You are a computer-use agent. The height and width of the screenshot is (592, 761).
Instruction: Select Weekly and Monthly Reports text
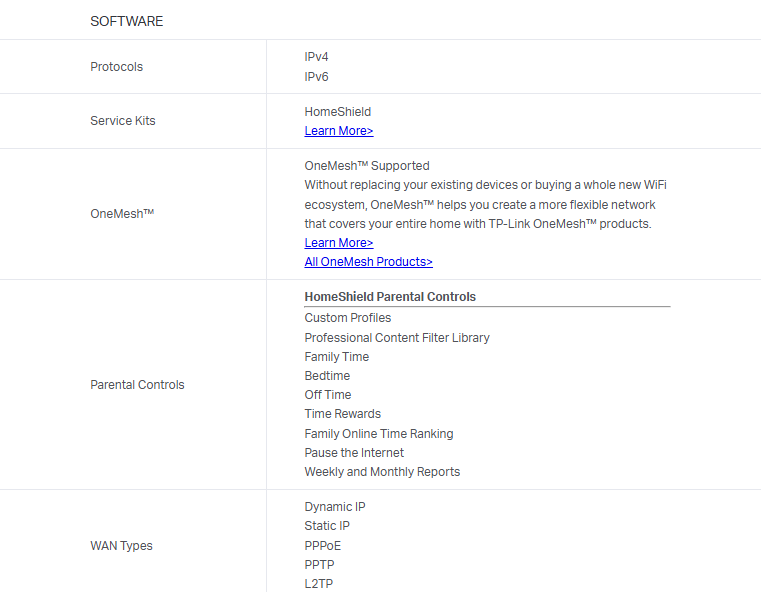(382, 472)
